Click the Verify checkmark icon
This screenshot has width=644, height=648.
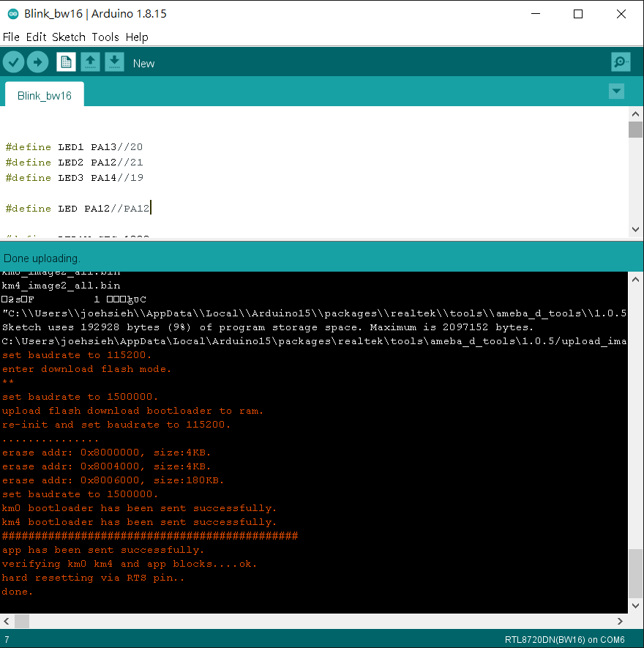point(13,62)
